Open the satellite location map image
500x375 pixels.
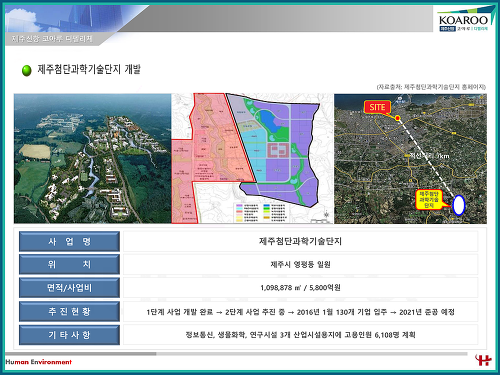coord(410,158)
